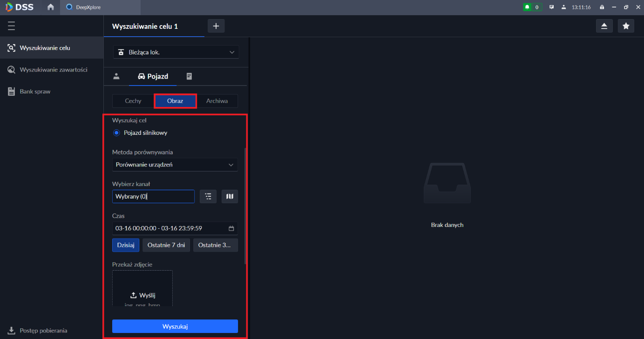
Task: Click the Wyślij upload photo area
Action: pyautogui.click(x=142, y=295)
